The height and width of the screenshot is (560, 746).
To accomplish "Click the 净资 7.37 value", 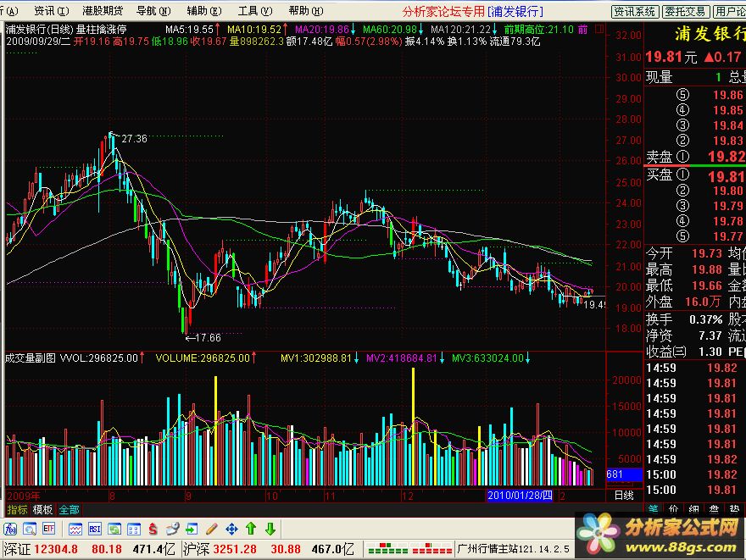I will click(x=710, y=335).
